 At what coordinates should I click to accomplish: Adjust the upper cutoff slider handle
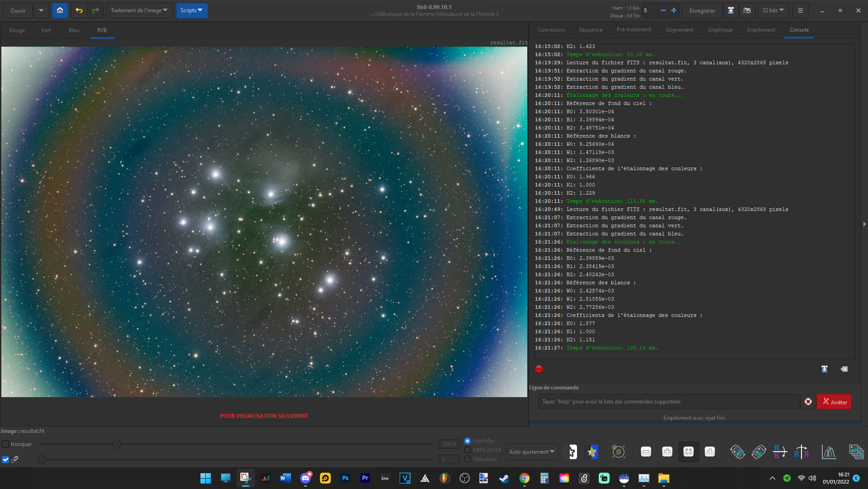(117, 444)
